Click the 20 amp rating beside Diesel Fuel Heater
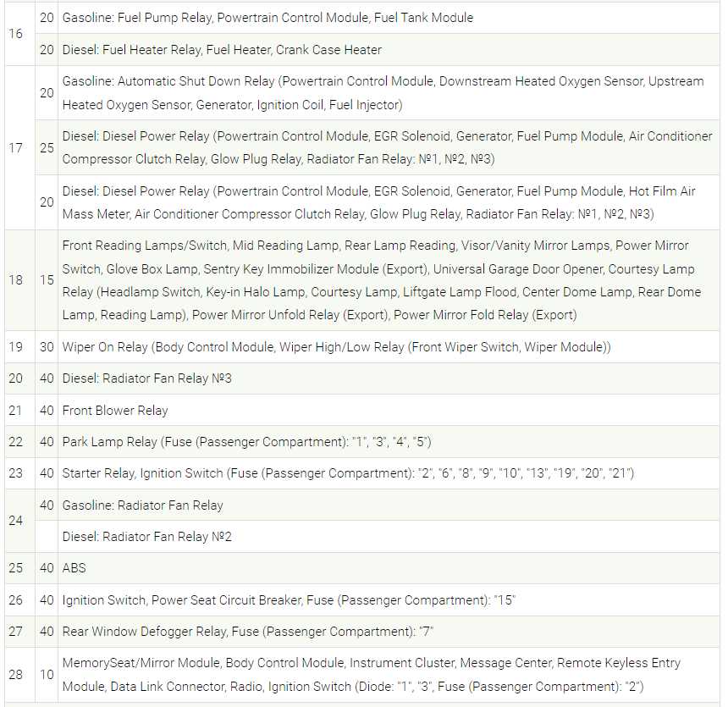This screenshot has height=707, width=728. click(47, 50)
